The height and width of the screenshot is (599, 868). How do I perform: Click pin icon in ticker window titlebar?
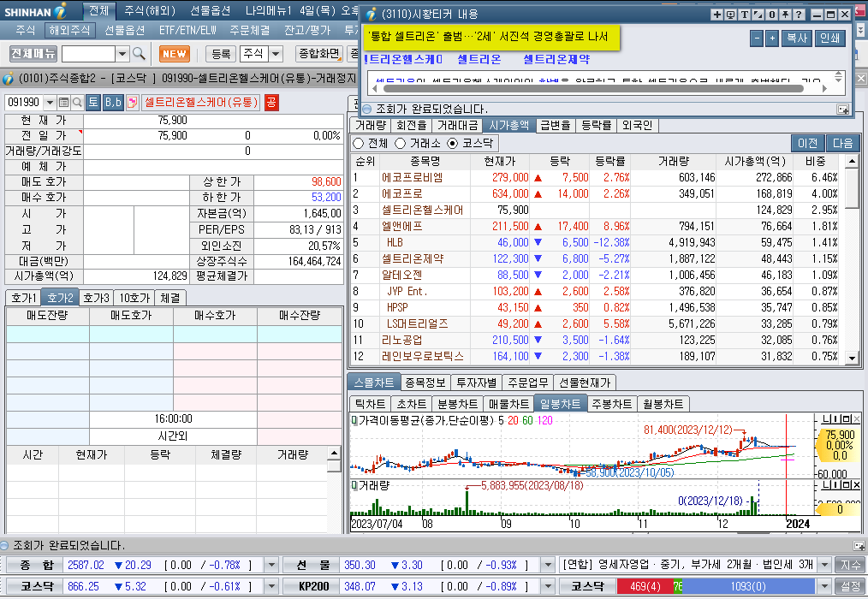pos(785,15)
